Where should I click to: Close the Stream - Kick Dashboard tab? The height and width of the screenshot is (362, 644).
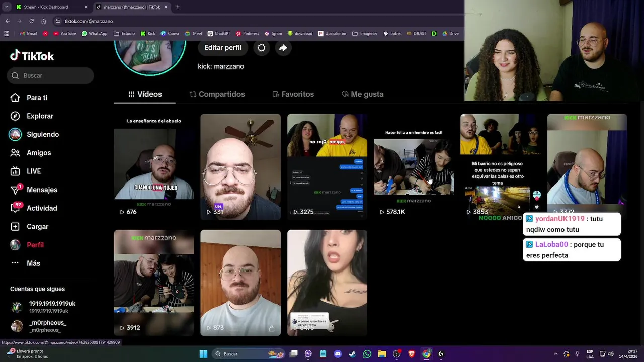point(86,7)
